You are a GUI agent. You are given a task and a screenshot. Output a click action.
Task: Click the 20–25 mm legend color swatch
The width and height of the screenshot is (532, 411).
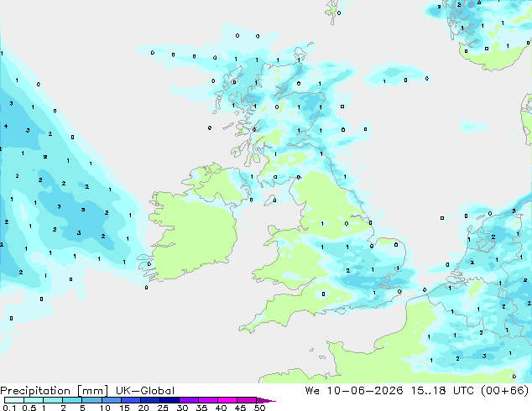point(149,400)
